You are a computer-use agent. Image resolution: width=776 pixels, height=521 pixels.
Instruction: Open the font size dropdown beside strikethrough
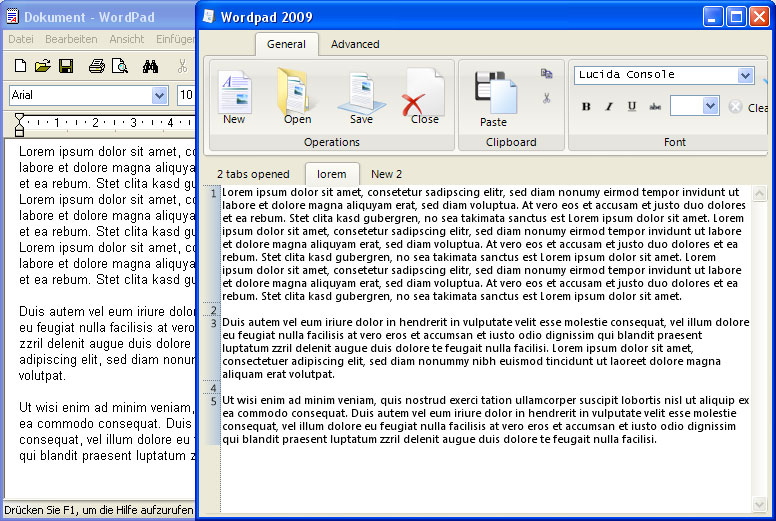click(x=710, y=106)
